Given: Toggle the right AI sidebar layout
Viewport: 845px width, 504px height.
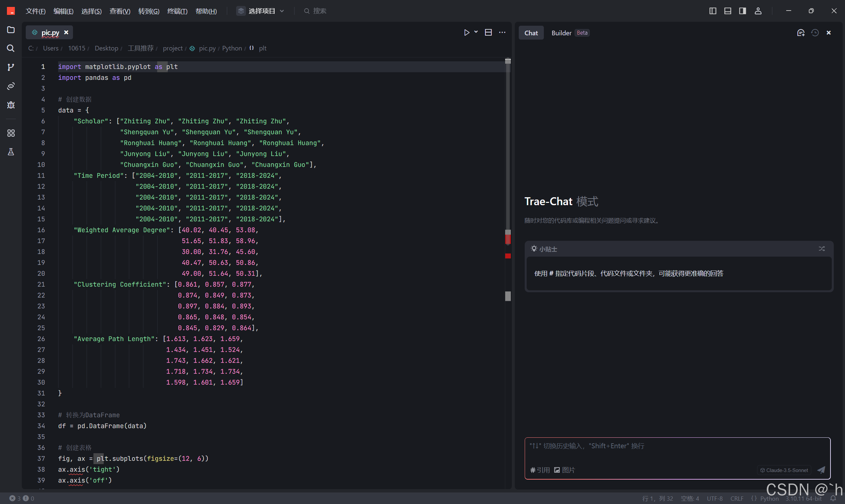Looking at the screenshot, I should [x=742, y=11].
